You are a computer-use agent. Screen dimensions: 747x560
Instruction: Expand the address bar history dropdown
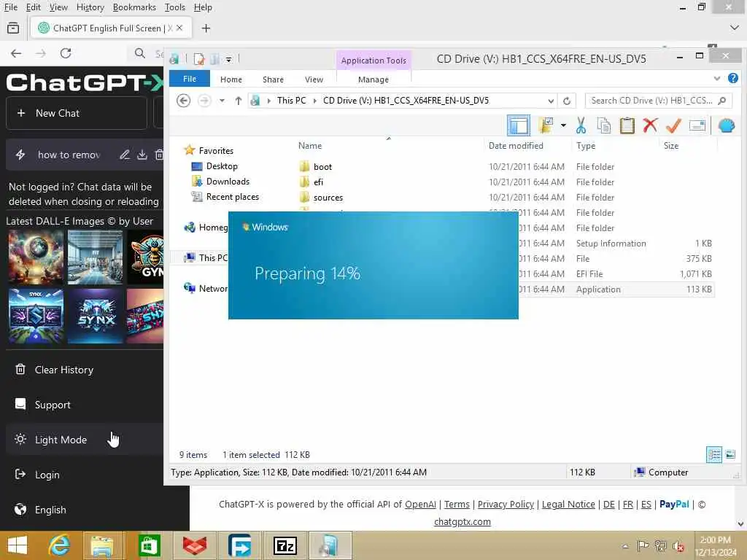(x=551, y=101)
